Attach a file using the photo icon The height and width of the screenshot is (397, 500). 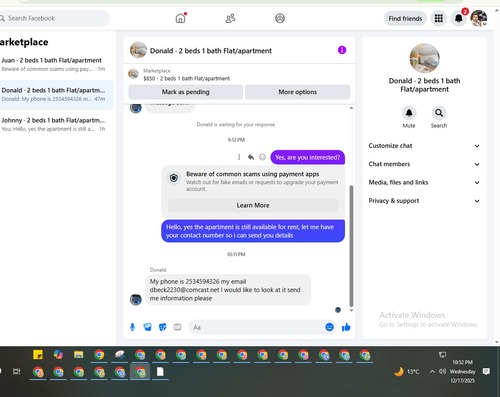pyautogui.click(x=147, y=327)
